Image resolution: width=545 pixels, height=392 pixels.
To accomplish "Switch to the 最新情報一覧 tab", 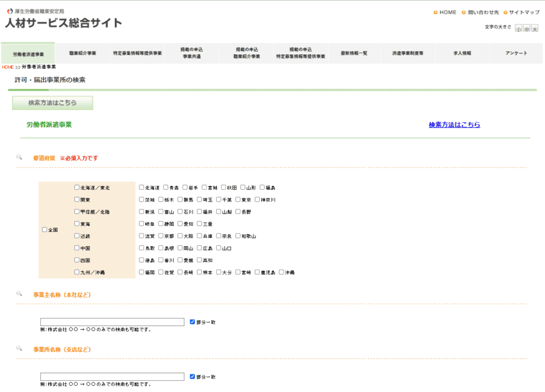I will (x=354, y=53).
